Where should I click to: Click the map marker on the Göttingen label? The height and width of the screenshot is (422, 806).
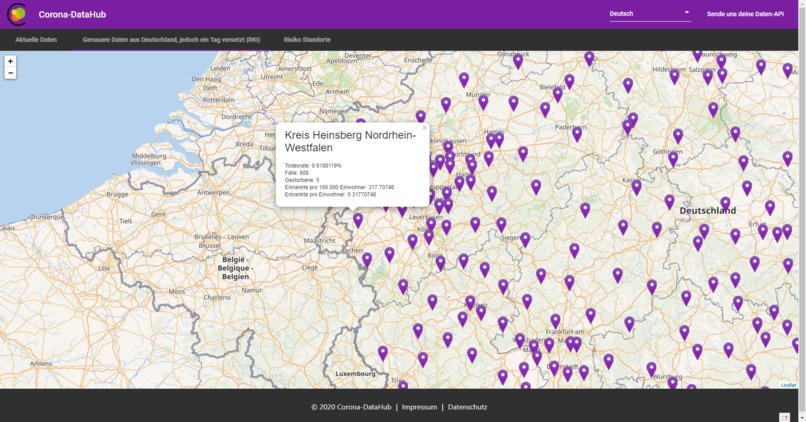673,159
